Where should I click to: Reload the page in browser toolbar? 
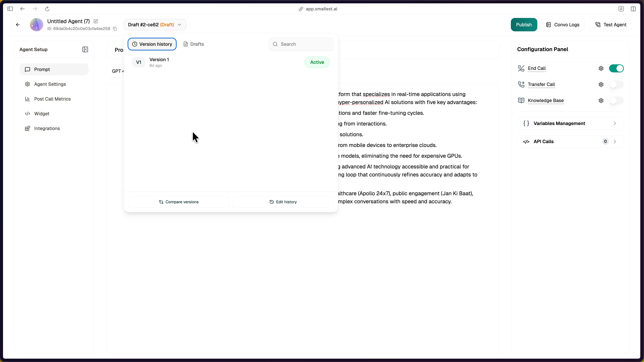[x=47, y=9]
